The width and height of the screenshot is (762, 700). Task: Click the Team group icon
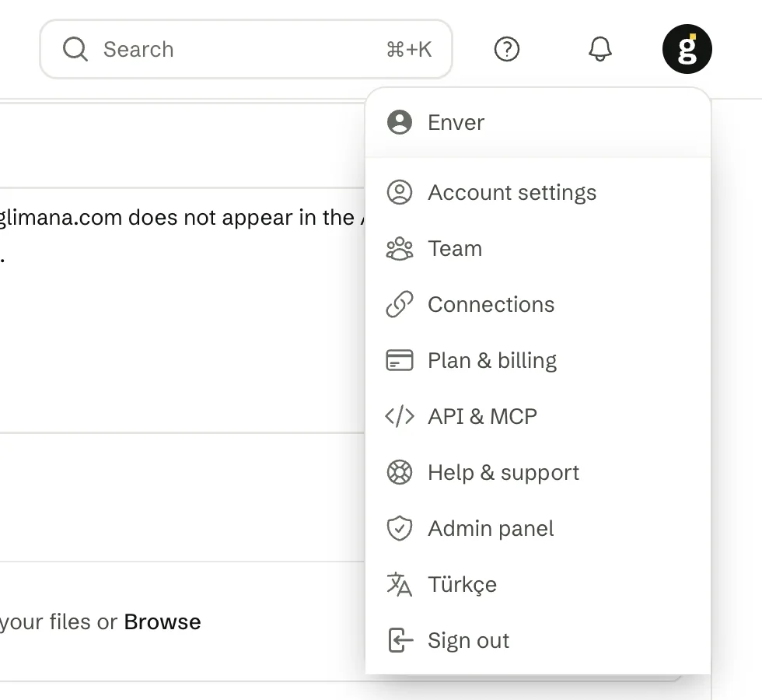[x=400, y=248]
